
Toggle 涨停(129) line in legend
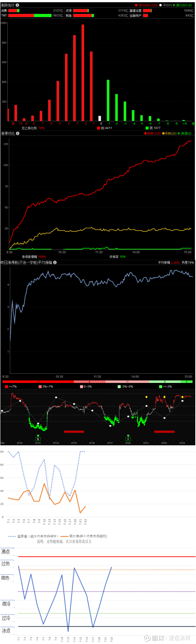point(152,133)
